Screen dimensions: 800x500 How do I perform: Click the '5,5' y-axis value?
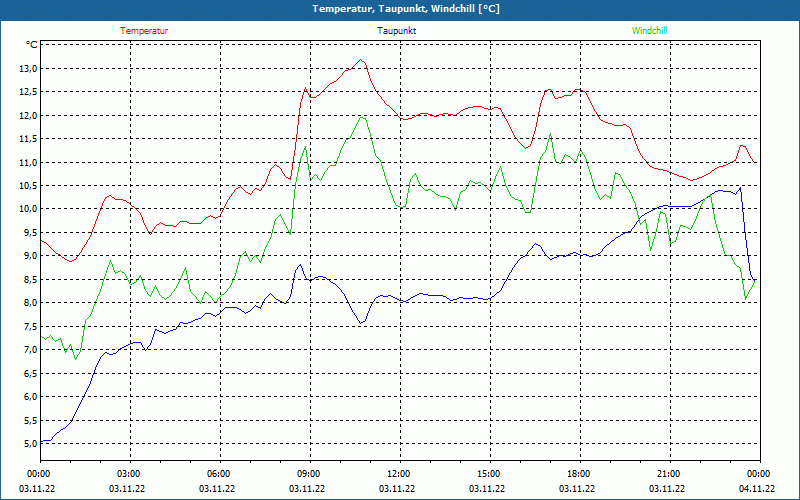pos(31,420)
